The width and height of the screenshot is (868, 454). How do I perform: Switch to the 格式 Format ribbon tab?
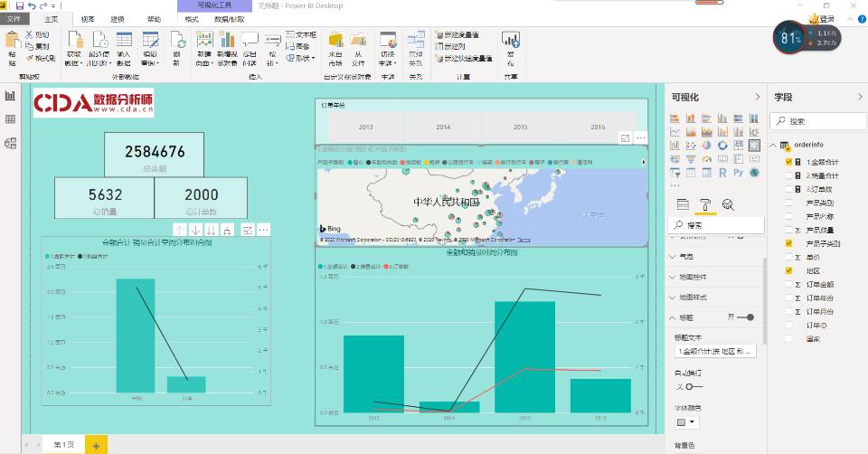pos(192,19)
